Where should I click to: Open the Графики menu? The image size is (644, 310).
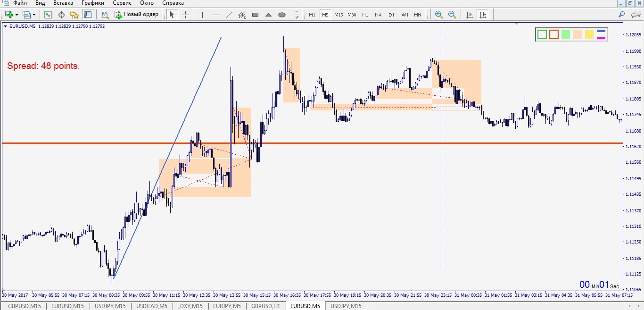click(x=92, y=3)
